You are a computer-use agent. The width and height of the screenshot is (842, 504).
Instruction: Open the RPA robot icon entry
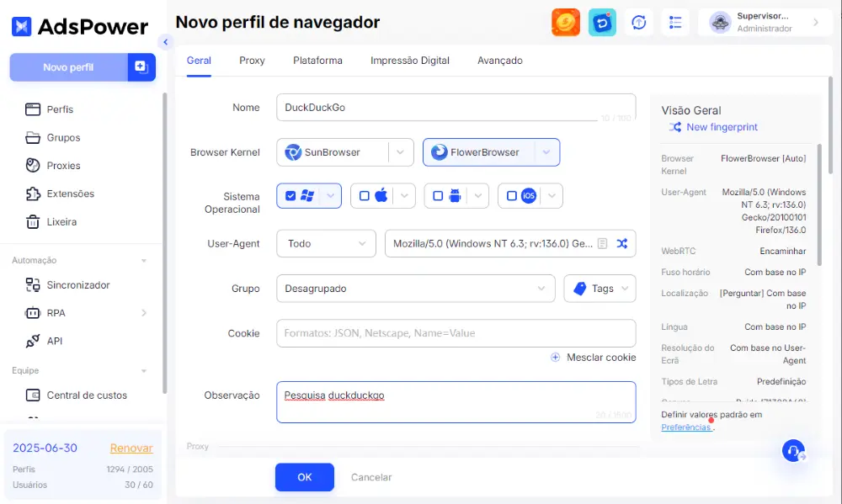(x=33, y=313)
